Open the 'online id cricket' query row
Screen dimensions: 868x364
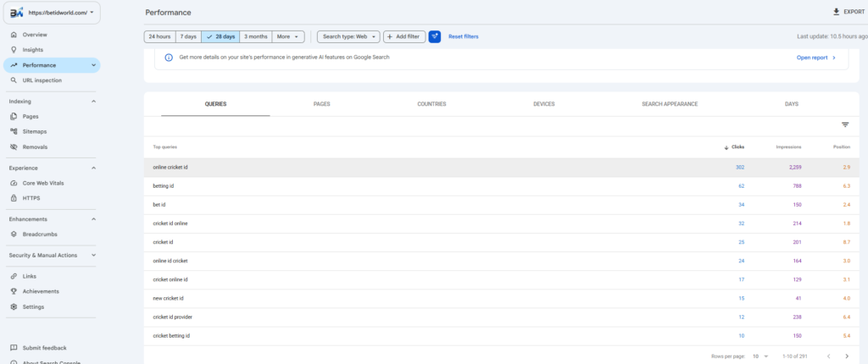502,261
